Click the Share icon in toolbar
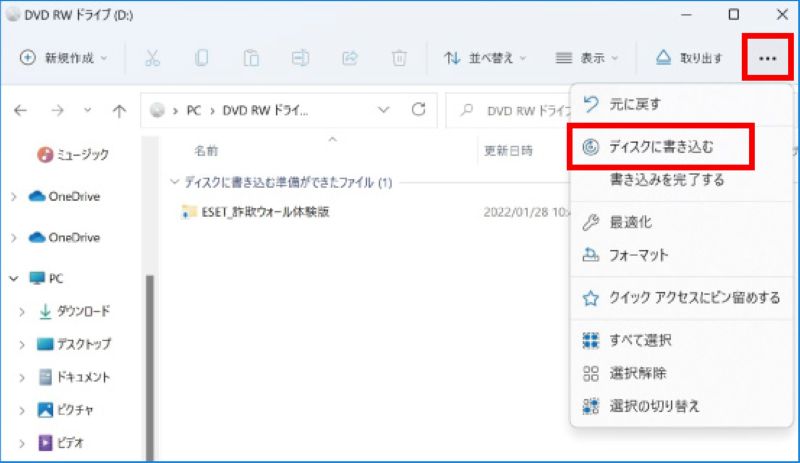This screenshot has height=463, width=800. coord(349,58)
